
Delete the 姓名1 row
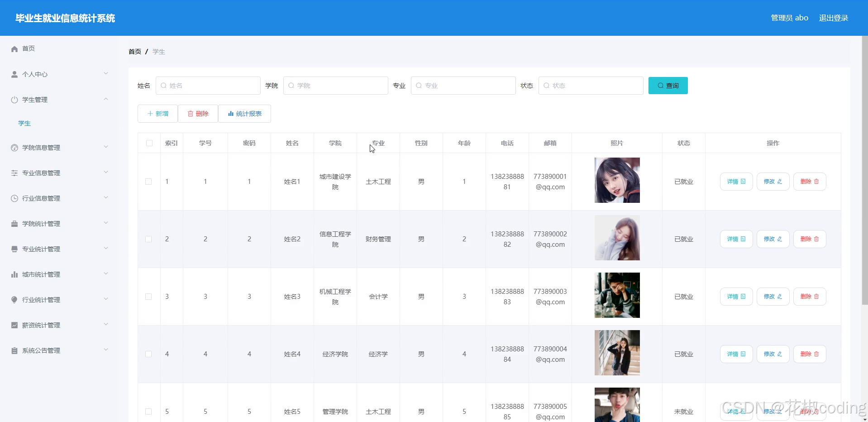tap(810, 182)
